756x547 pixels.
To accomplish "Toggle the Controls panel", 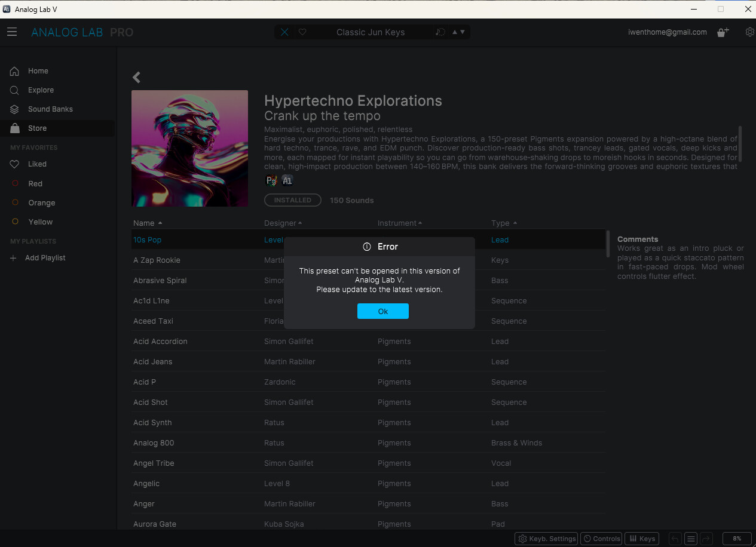I will (x=601, y=538).
